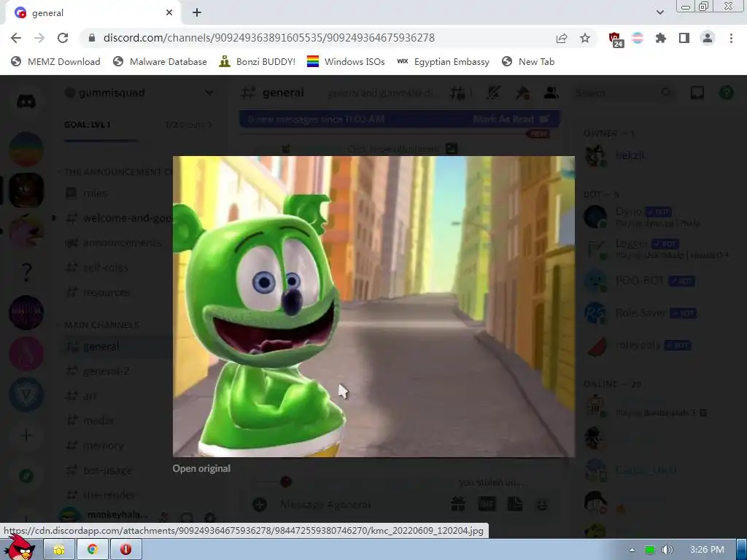Toggle notification settings bell in channel header
The image size is (747, 560).
tap(493, 93)
